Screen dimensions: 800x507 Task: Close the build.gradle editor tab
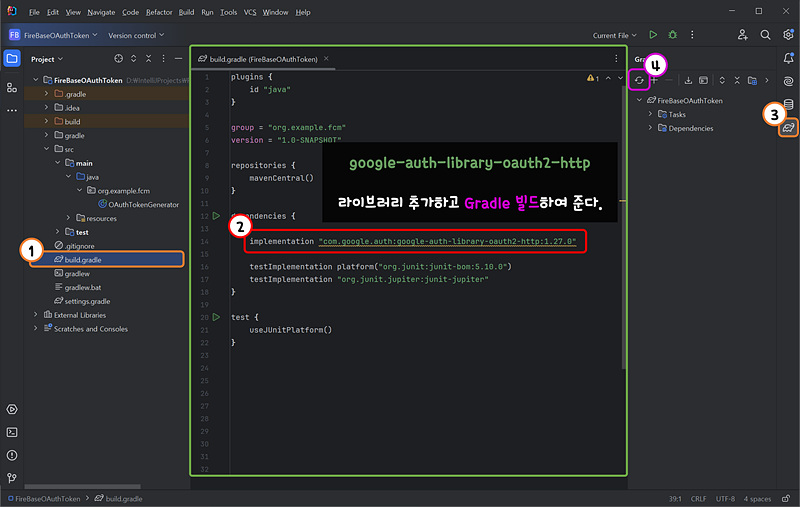[326, 59]
